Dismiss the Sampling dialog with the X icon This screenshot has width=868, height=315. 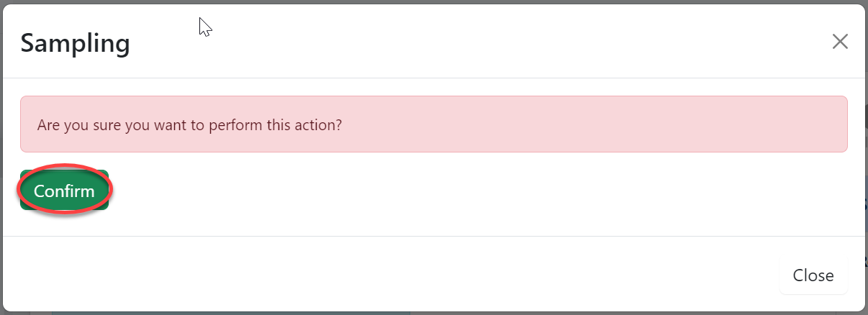839,42
